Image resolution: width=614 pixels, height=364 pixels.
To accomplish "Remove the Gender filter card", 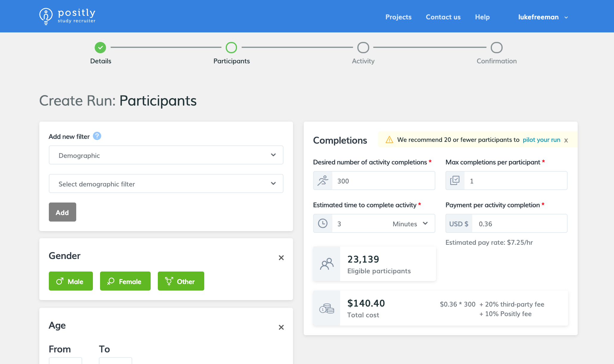I will pyautogui.click(x=281, y=258).
